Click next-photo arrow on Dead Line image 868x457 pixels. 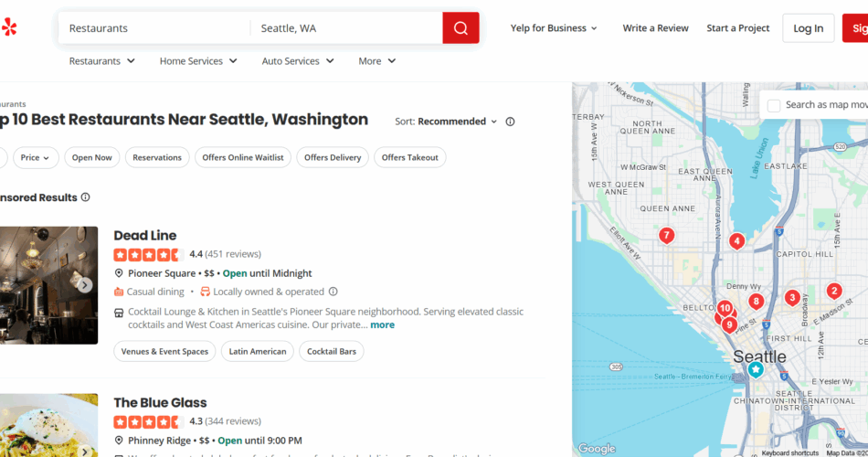coord(85,285)
